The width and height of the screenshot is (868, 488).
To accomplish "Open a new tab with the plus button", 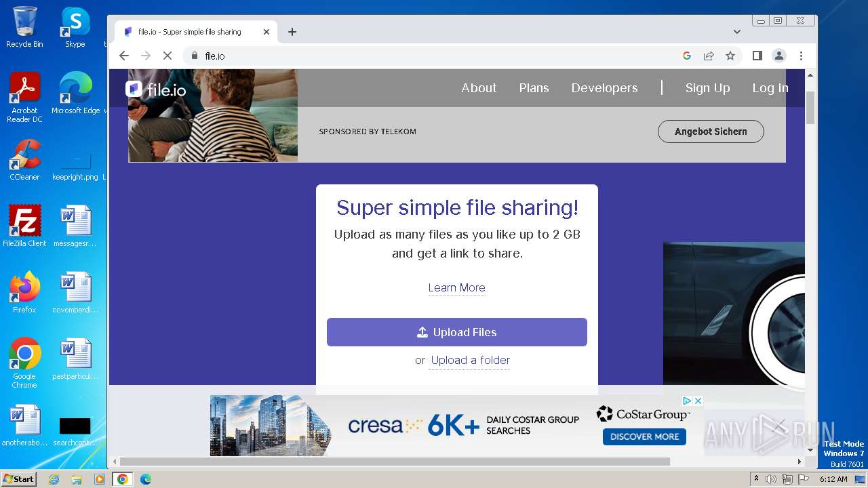I will pyautogui.click(x=292, y=32).
